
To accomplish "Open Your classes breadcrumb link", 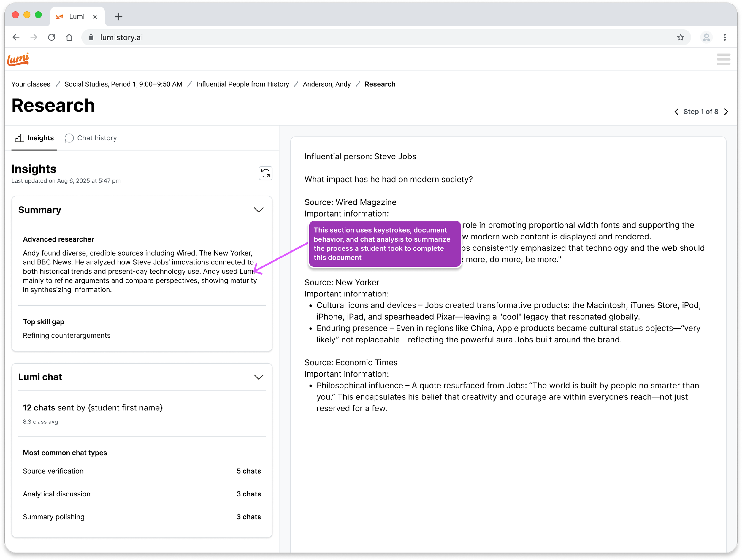I will (x=31, y=84).
